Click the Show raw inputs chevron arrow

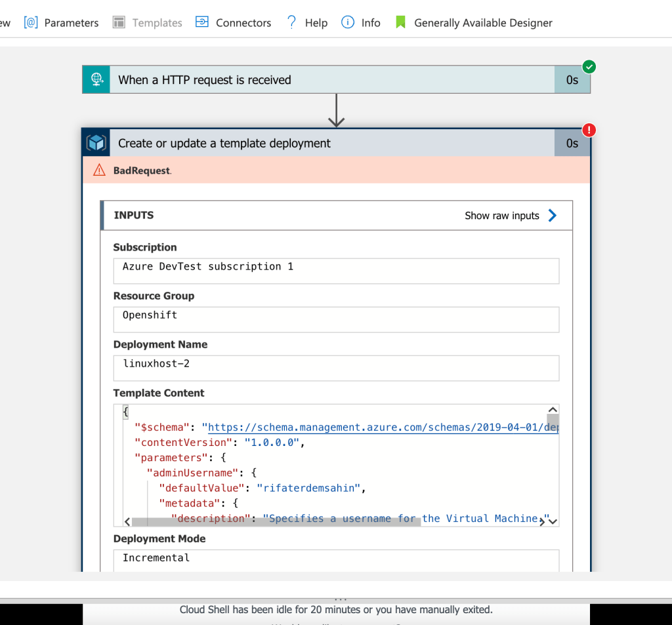tap(553, 216)
